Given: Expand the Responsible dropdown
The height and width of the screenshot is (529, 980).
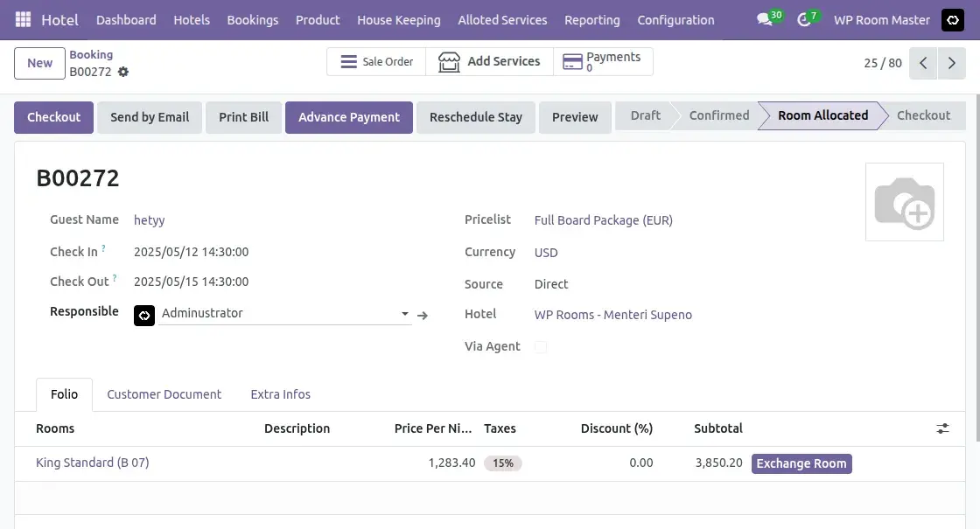Looking at the screenshot, I should point(404,313).
